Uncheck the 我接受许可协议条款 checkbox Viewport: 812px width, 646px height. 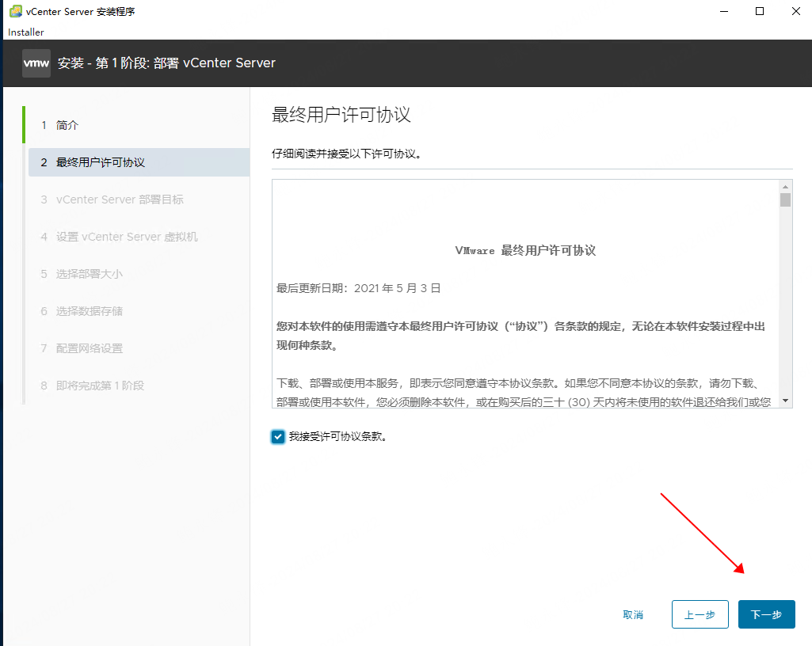278,436
